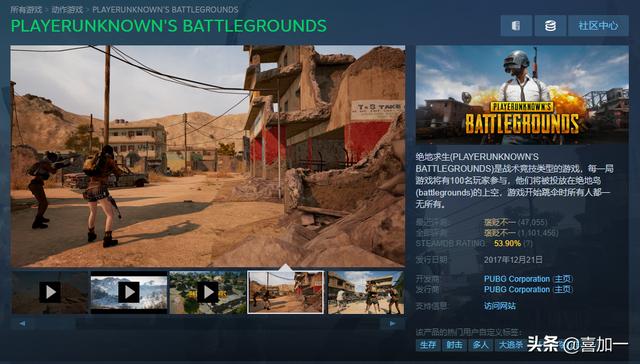Image resolution: width=640 pixels, height=364 pixels.
Task: Click the SteamDB document icon button
Action: (516, 26)
